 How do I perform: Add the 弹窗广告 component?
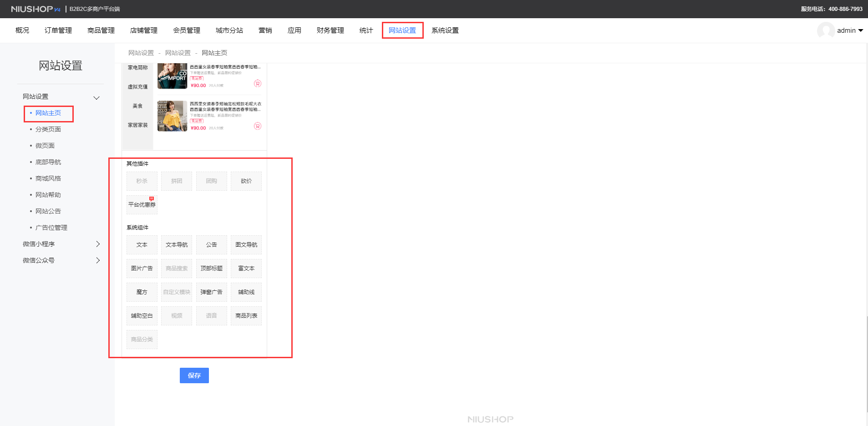[212, 292]
